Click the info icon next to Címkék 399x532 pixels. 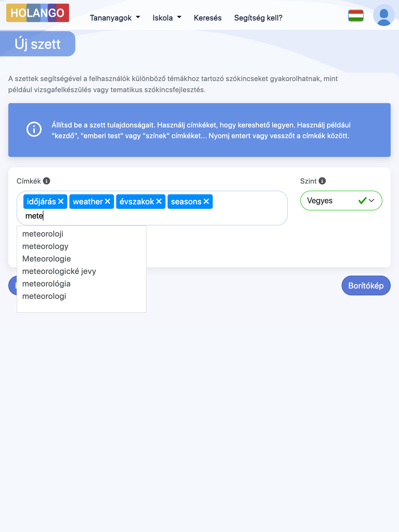(x=47, y=181)
